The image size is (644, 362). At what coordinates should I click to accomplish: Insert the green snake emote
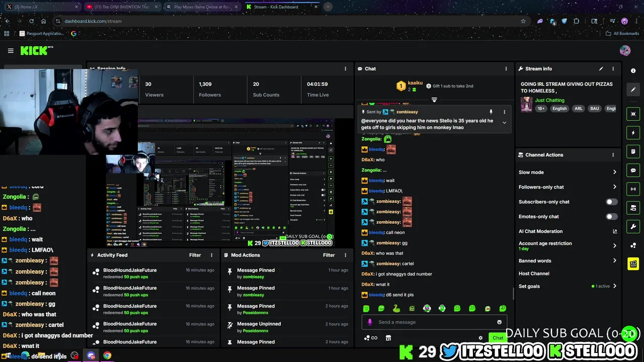pyautogui.click(x=396, y=308)
